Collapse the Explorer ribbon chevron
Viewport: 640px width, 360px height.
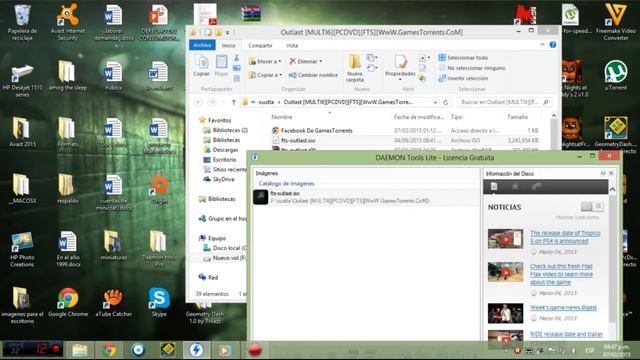point(542,44)
